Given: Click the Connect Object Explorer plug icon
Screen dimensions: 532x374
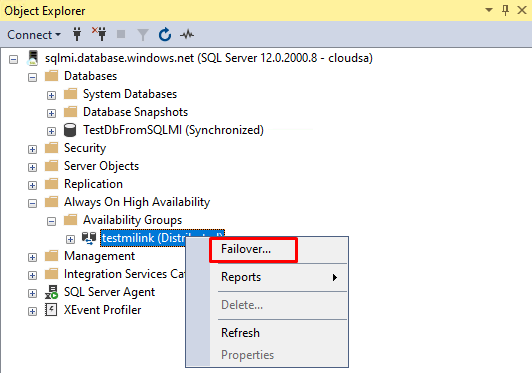Looking at the screenshot, I should [x=77, y=34].
